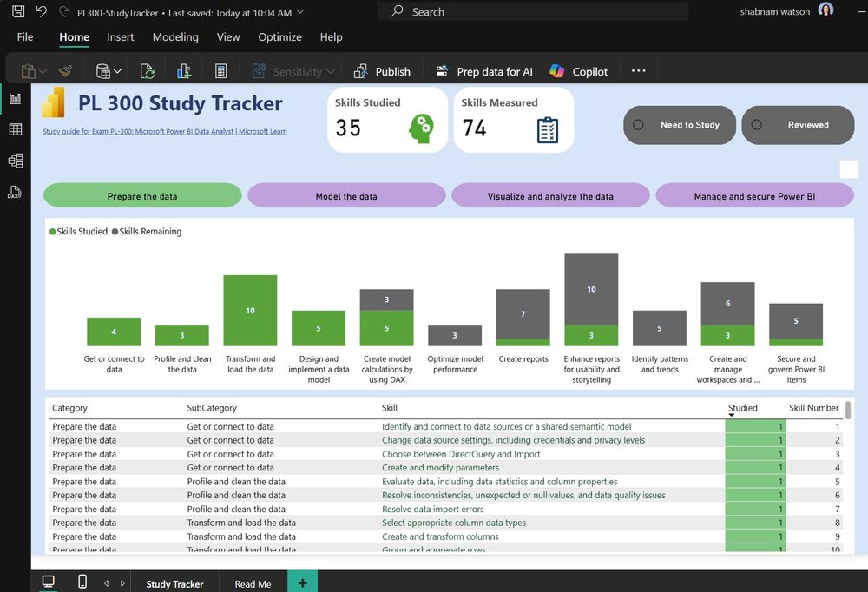Click the Save icon in title bar
Image resolution: width=868 pixels, height=592 pixels.
[x=18, y=11]
